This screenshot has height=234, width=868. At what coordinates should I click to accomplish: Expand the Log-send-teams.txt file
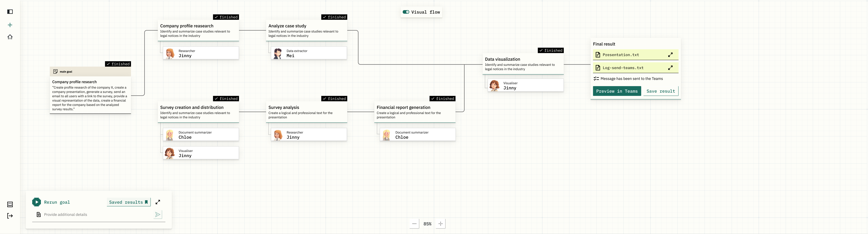point(670,68)
